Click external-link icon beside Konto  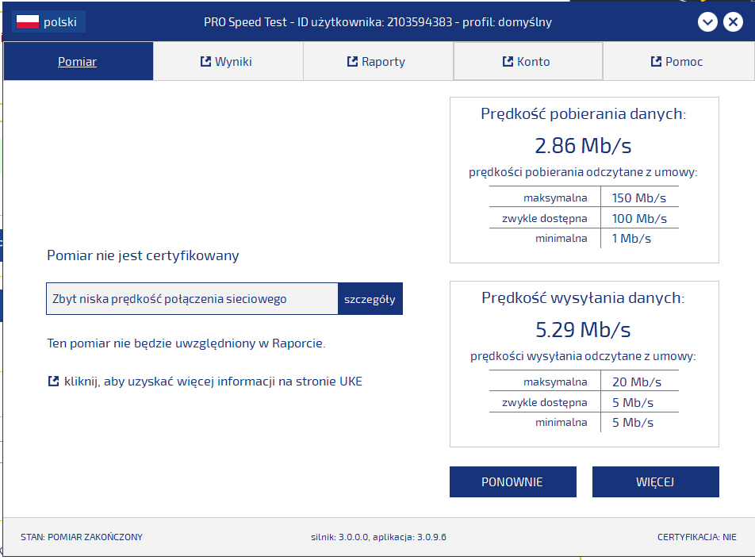tap(508, 61)
